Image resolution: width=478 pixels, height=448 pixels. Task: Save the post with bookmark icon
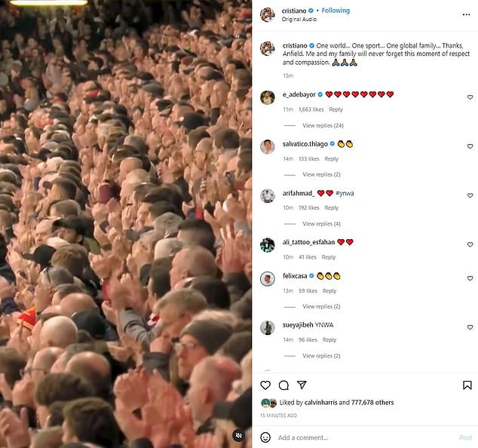click(467, 385)
